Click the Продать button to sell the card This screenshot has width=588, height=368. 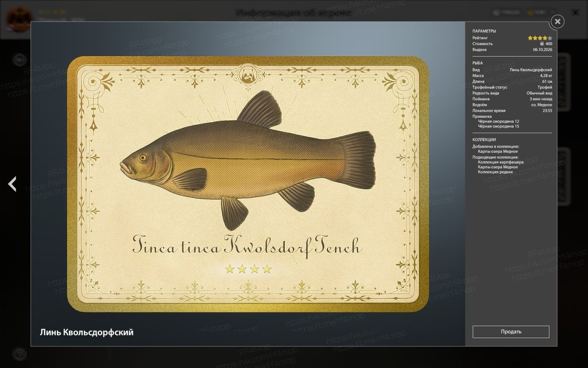coord(511,332)
